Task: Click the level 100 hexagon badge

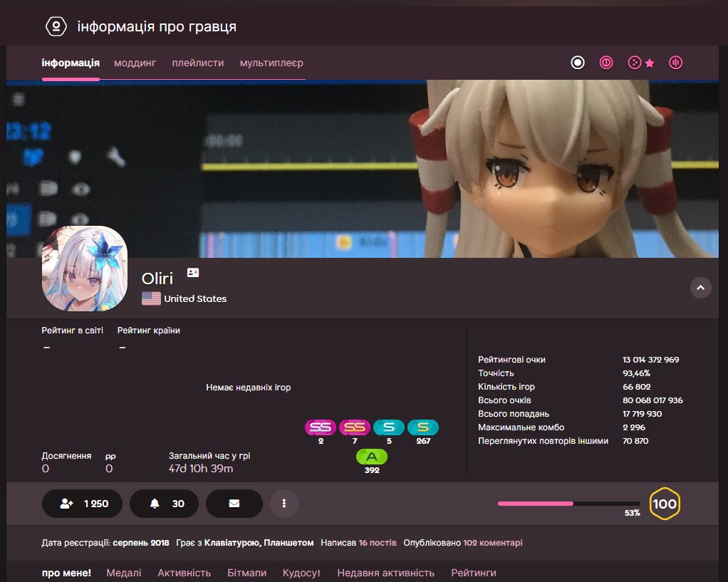Action: pos(665,504)
